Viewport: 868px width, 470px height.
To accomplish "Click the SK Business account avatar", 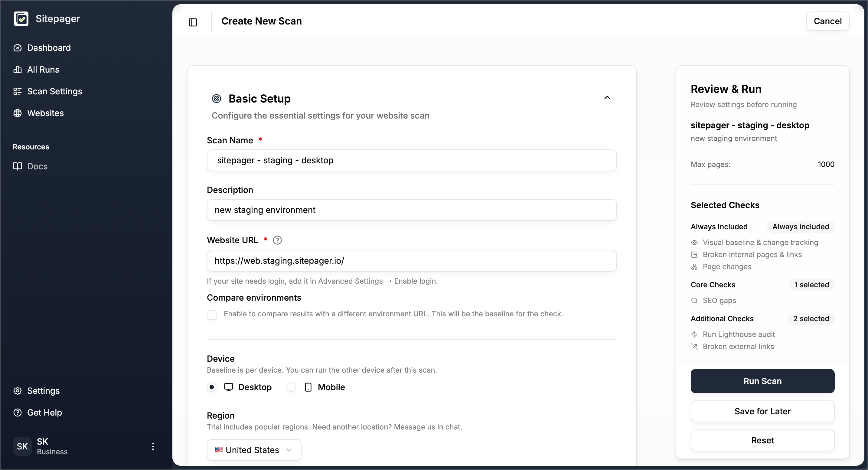I will [x=22, y=446].
